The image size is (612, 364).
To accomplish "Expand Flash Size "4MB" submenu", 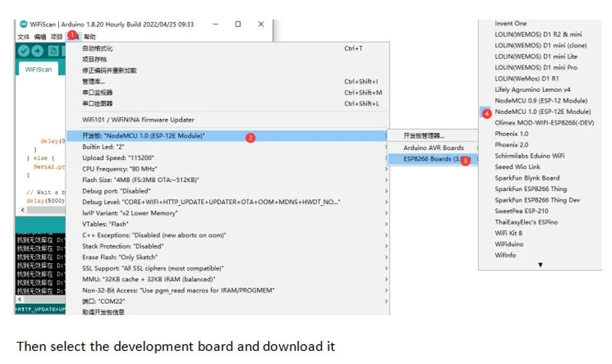I will [227, 180].
